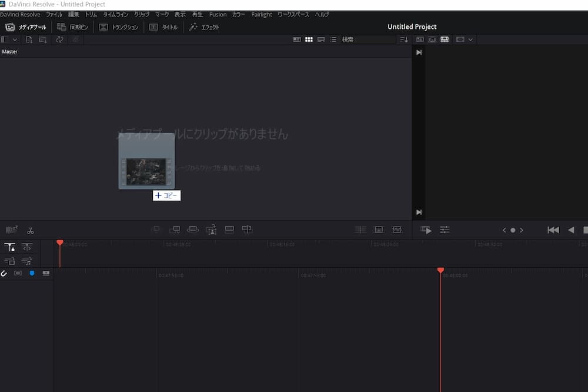588x392 pixels.
Task: Select the split clip scissors tool
Action: tap(31, 230)
